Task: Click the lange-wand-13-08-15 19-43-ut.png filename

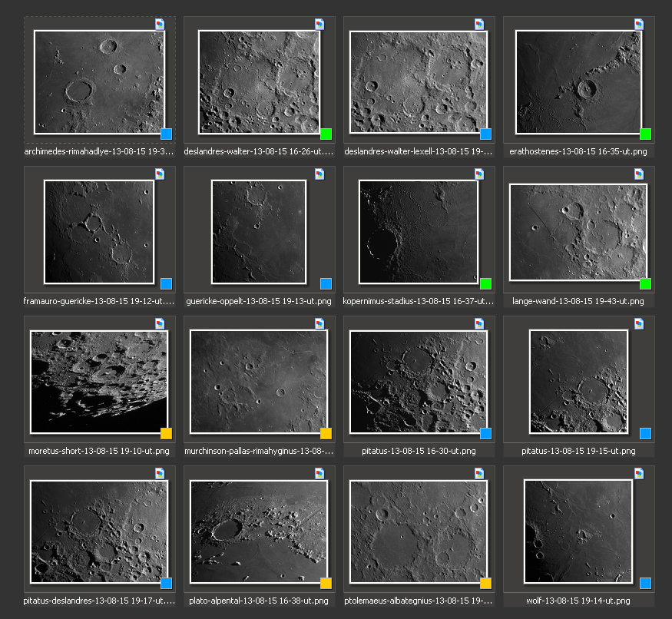Action: (578, 301)
